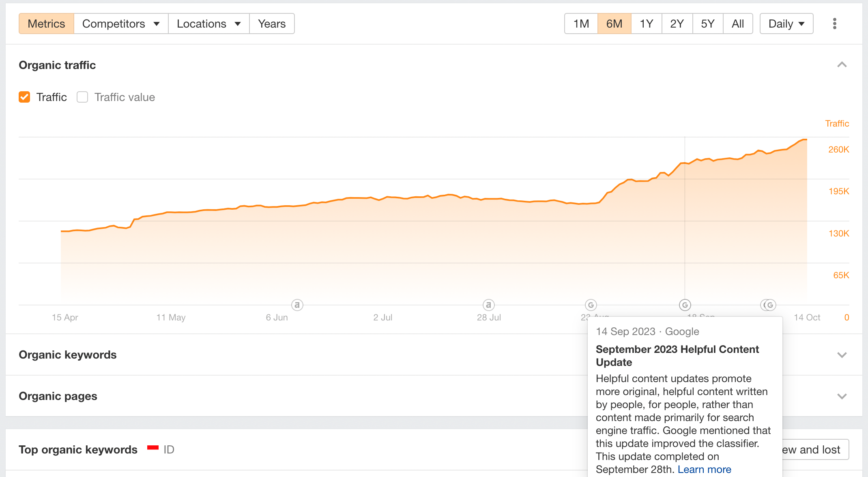
Task: Open the Daily interval dropdown
Action: [x=786, y=24]
